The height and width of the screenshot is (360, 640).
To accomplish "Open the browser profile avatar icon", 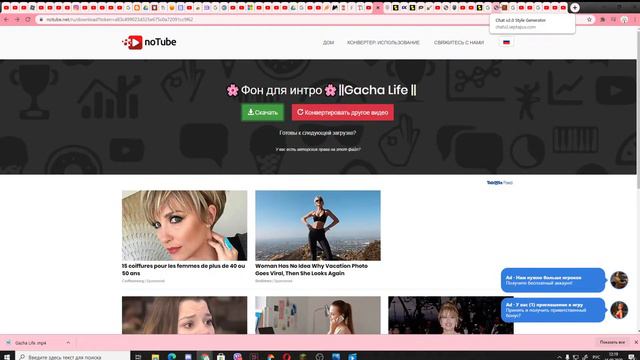I will (624, 19).
